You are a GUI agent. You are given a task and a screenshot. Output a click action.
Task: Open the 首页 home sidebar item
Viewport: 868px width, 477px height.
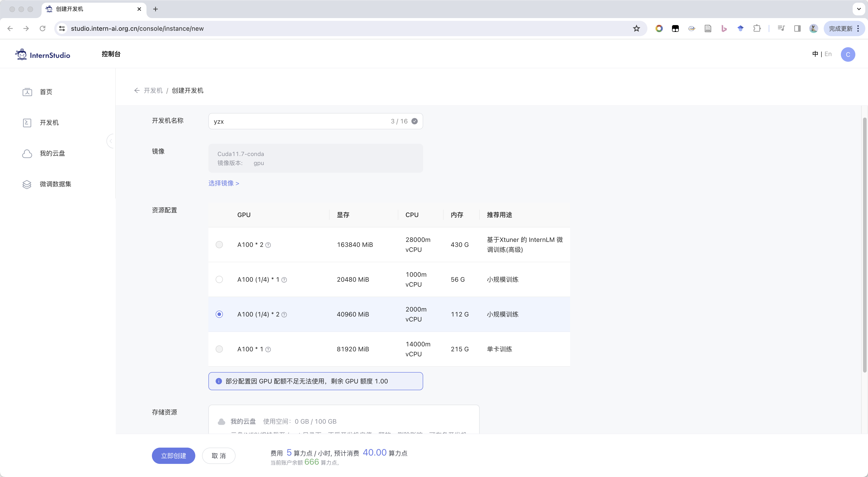click(45, 92)
